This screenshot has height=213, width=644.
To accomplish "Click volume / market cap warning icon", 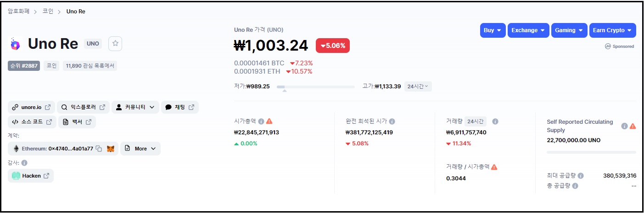I will pos(494,167).
